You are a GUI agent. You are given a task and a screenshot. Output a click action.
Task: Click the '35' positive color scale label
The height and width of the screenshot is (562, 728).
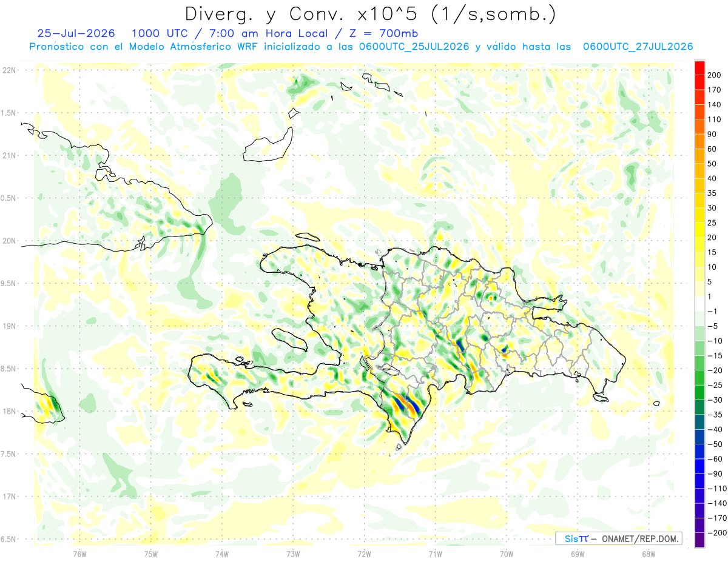coord(713,193)
